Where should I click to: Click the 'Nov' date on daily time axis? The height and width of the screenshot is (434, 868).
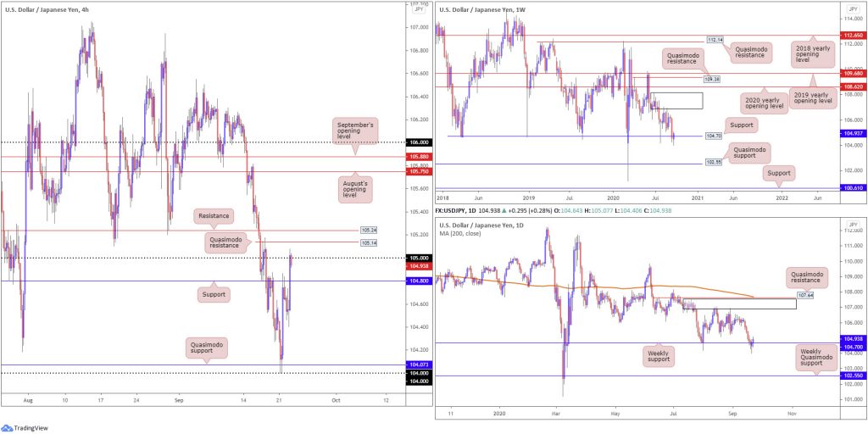pos(792,413)
